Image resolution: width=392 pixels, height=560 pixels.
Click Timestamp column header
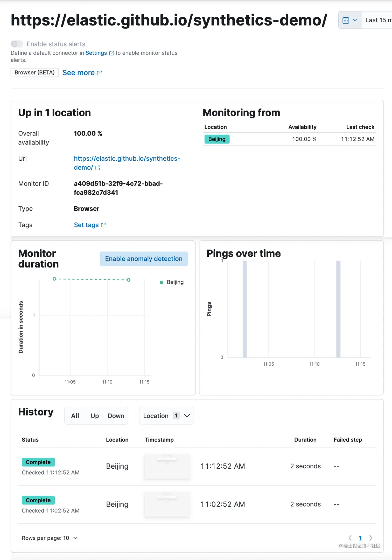[159, 440]
